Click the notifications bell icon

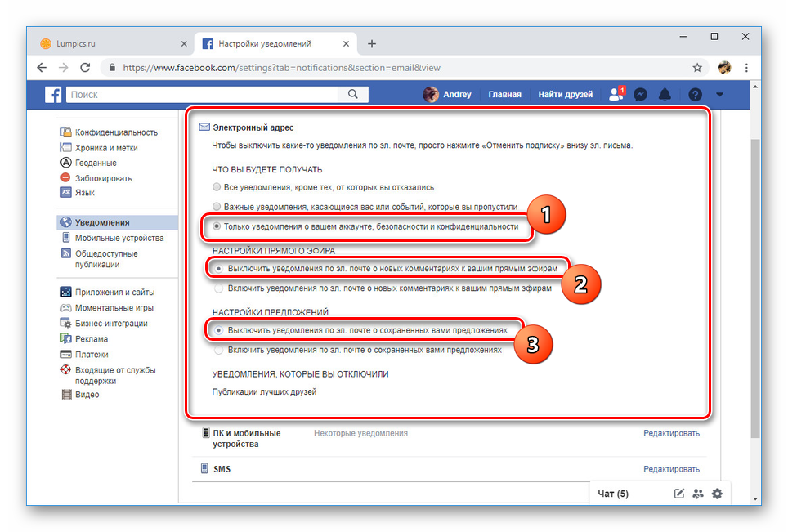pyautogui.click(x=665, y=95)
